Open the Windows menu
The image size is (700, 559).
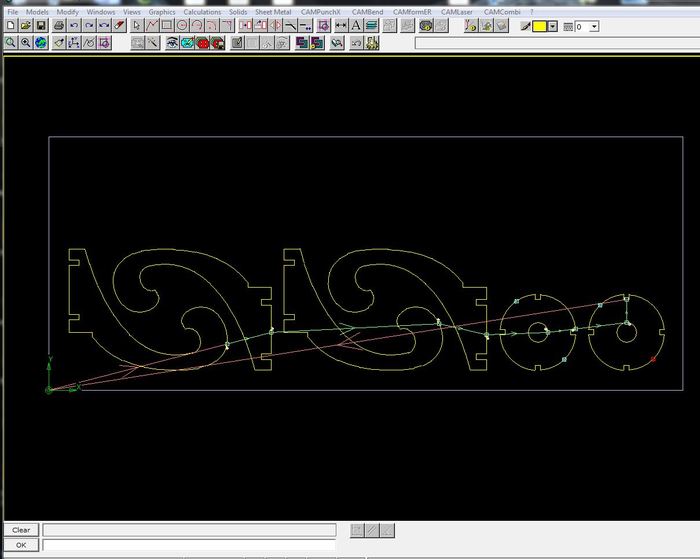click(101, 12)
